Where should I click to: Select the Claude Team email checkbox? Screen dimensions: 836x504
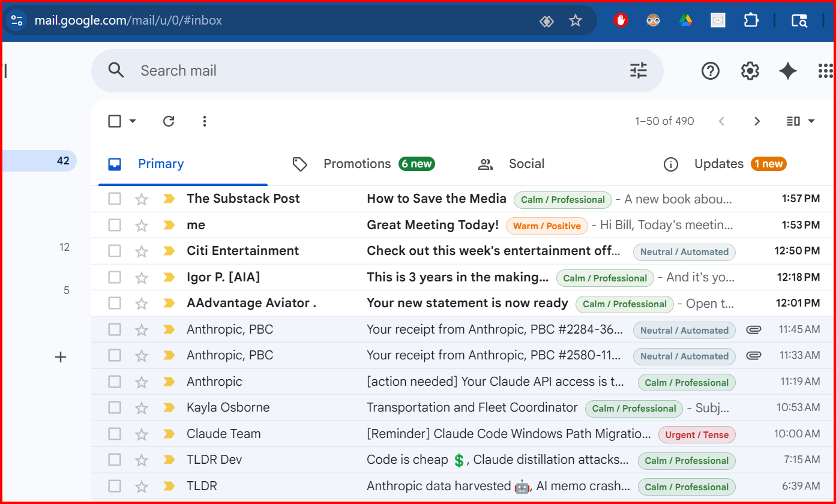tap(115, 434)
